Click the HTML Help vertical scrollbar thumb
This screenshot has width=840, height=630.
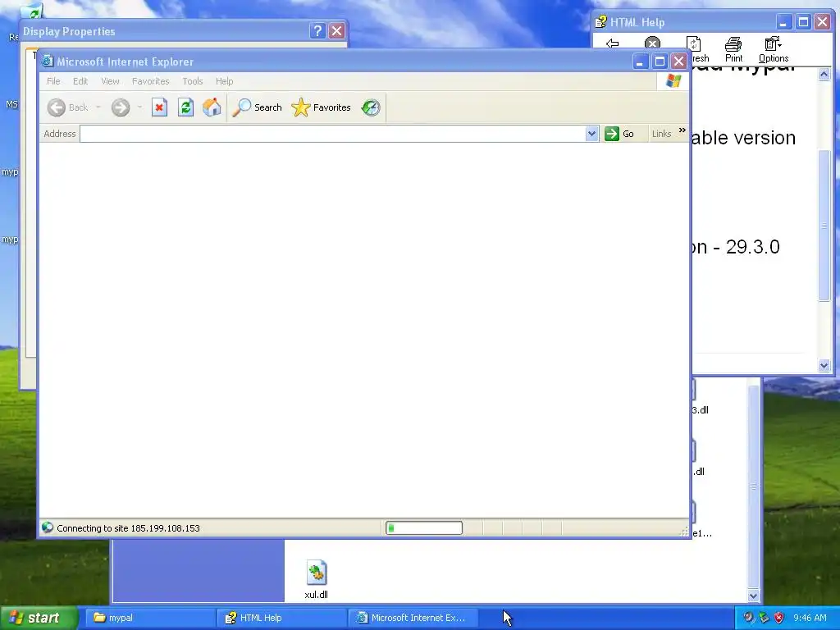pyautogui.click(x=824, y=226)
